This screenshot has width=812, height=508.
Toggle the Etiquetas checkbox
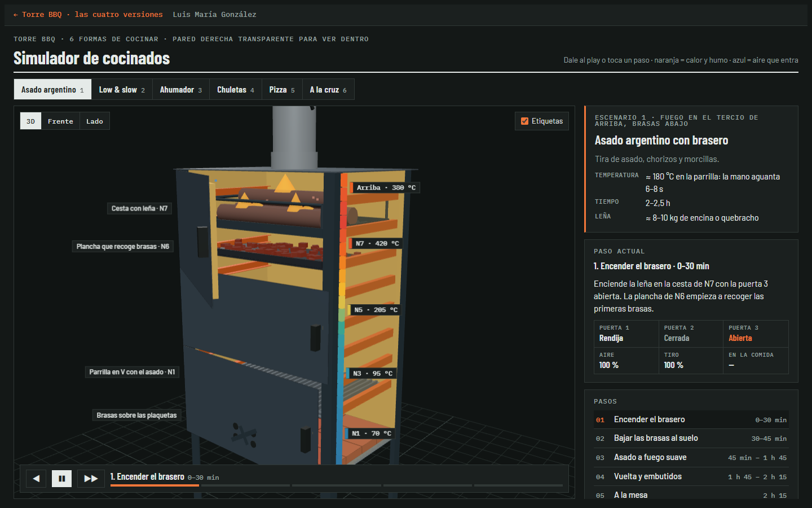[525, 121]
